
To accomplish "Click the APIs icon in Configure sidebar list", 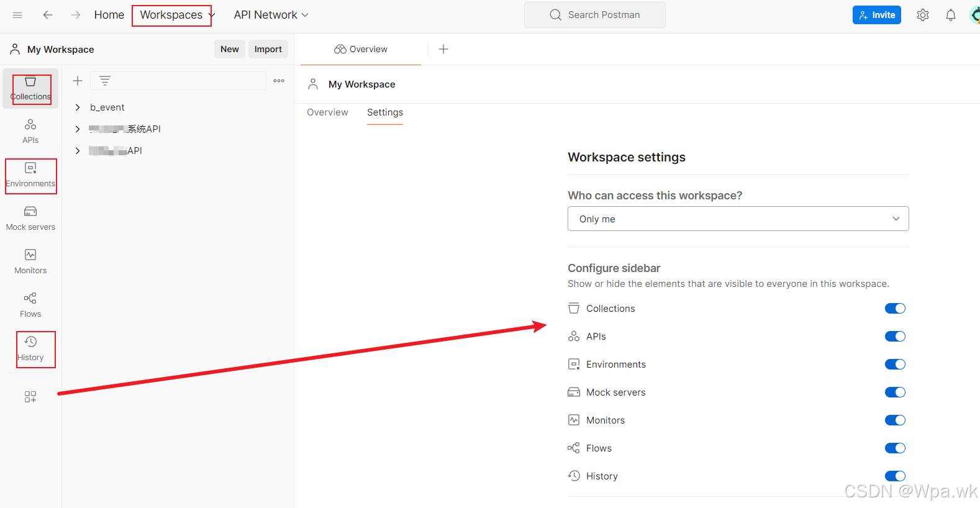I will [x=574, y=336].
